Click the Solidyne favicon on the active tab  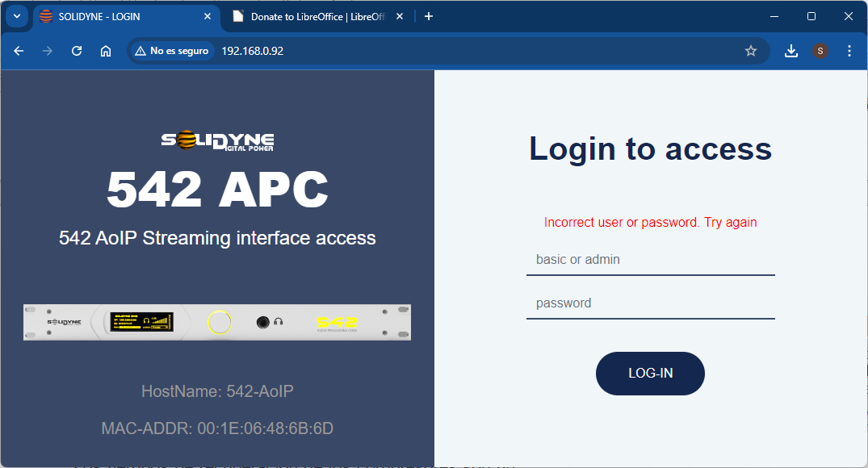click(46, 16)
